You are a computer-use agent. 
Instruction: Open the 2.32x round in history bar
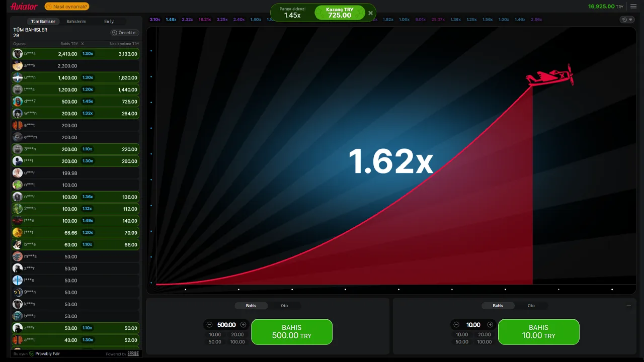click(188, 20)
